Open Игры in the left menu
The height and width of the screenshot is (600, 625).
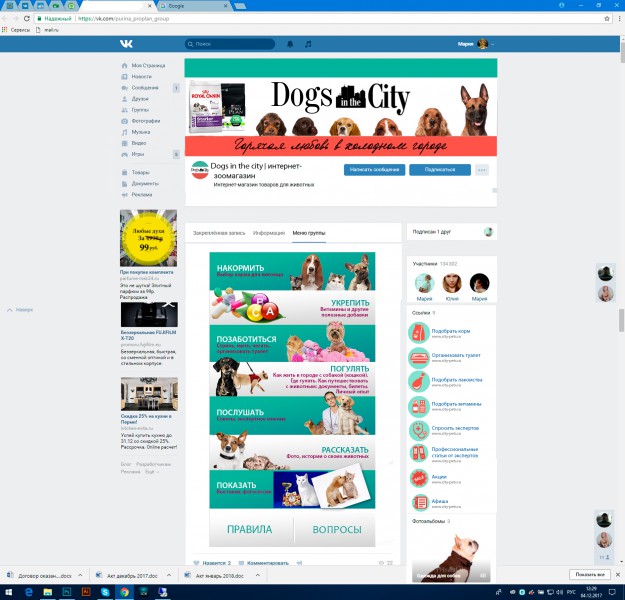[133, 154]
